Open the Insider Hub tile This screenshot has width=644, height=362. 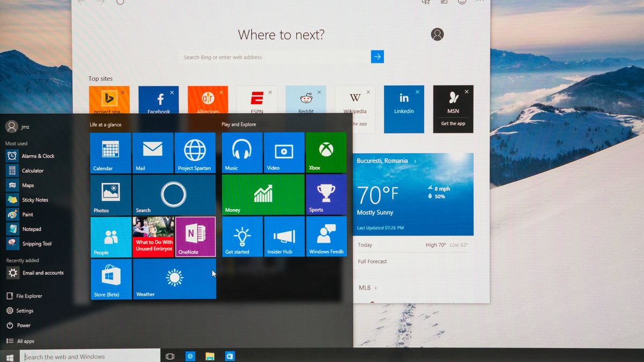click(284, 237)
